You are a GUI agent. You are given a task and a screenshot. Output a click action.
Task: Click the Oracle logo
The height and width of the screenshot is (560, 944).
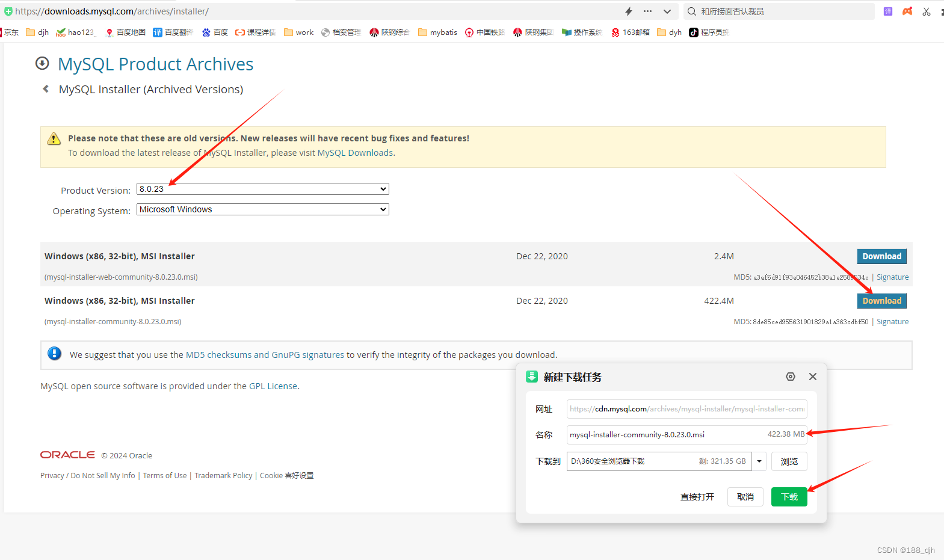pos(67,455)
